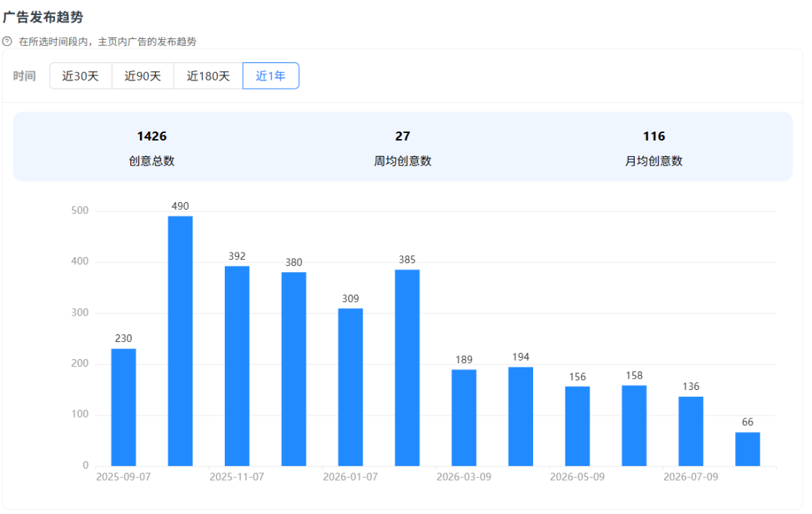Click x-axis date 2025-09-07

pyautogui.click(x=123, y=476)
